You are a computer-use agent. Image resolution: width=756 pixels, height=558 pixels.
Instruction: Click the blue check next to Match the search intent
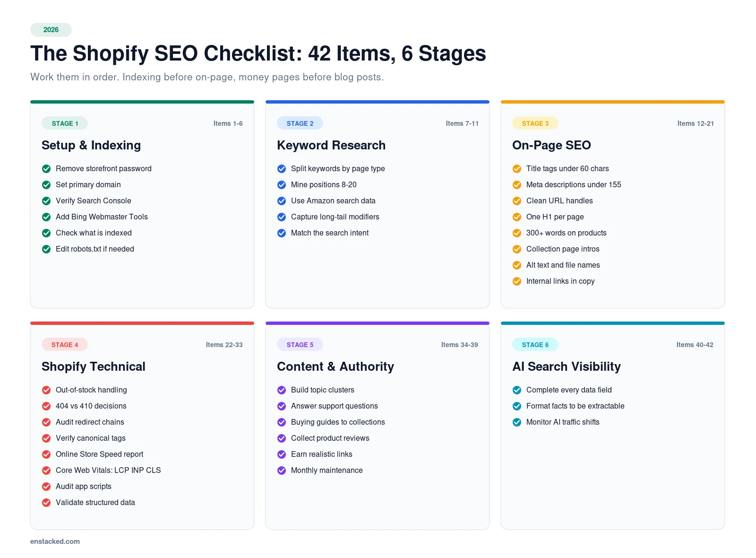pos(282,233)
